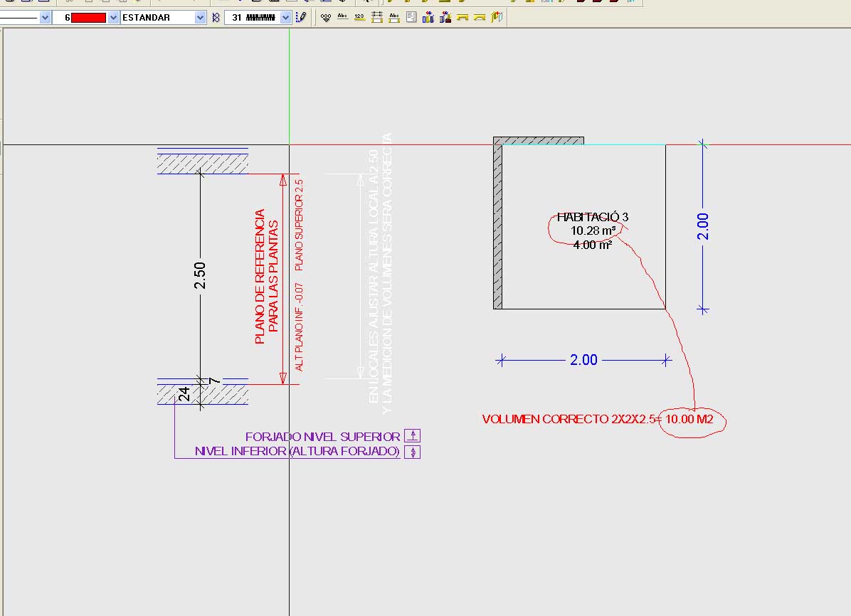The width and height of the screenshot is (851, 616).
Task: Select the PLANO DE REFERENCIA red text
Action: point(260,276)
